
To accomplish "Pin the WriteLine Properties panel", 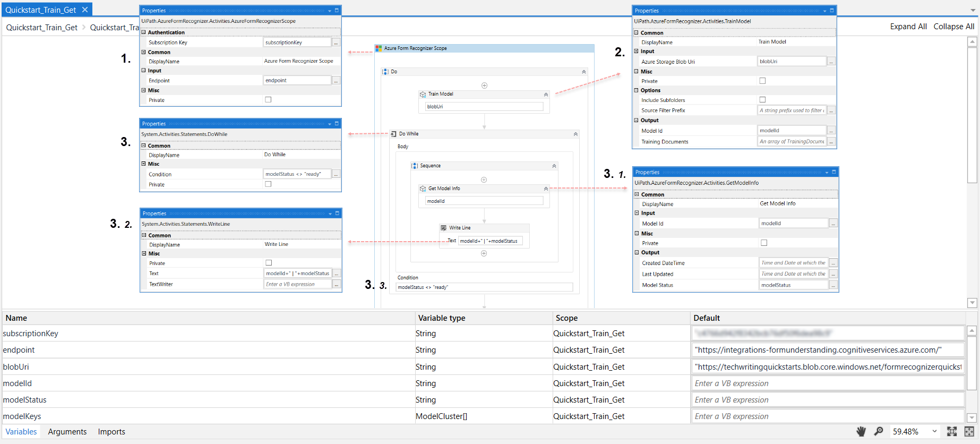I will pos(337,214).
